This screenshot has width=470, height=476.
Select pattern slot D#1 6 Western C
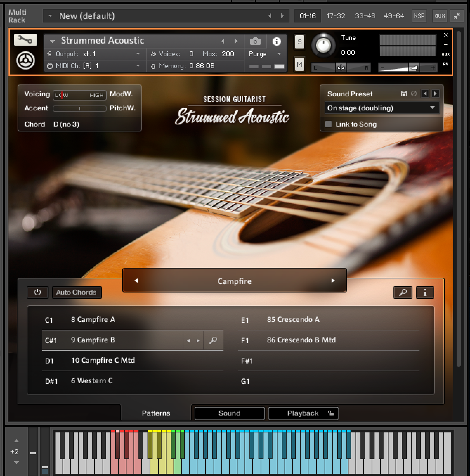click(x=133, y=381)
